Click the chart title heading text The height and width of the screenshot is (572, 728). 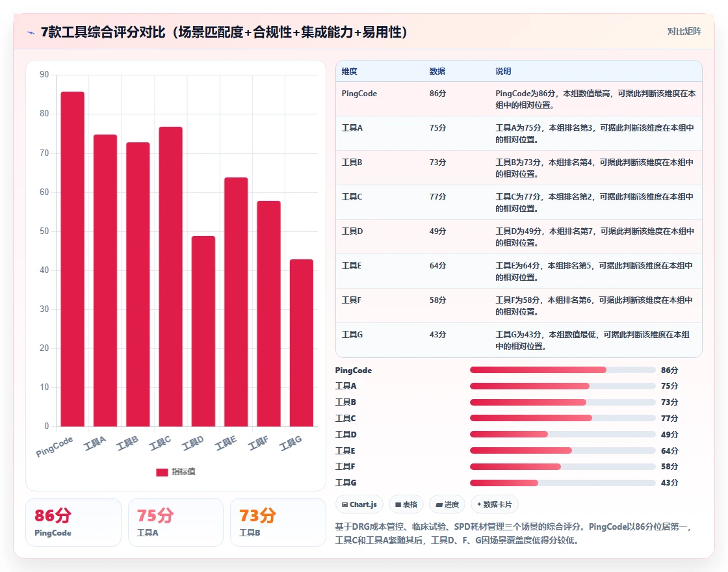224,32
